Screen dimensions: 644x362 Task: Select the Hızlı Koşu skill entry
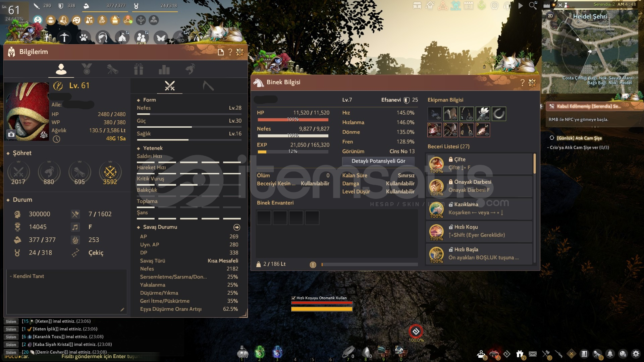(479, 231)
